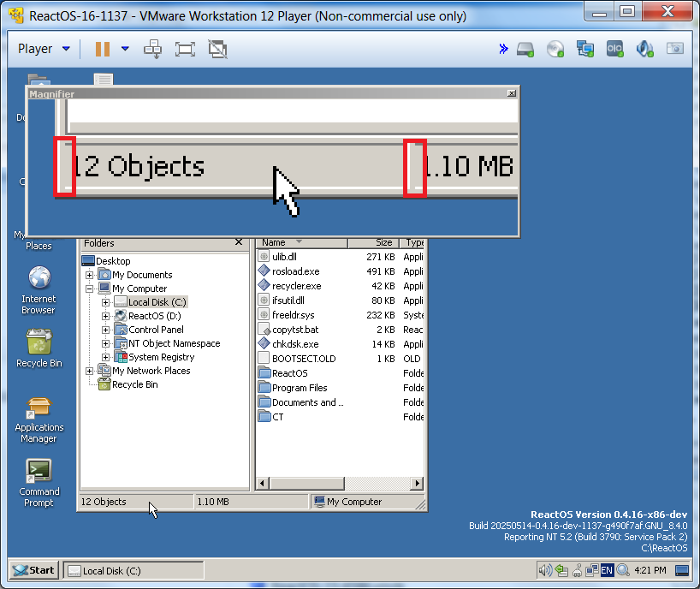Viewport: 700px width, 589px height.
Task: Close the Magnifier window
Action: 512,92
